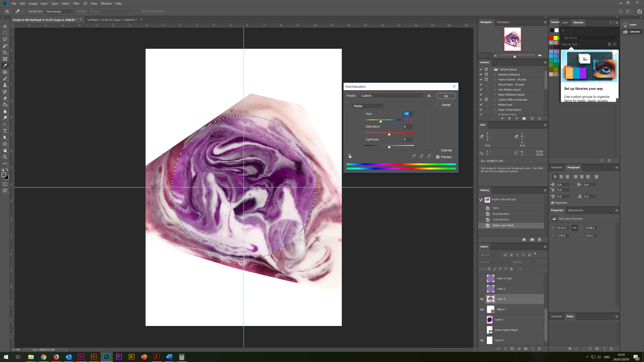Hide the Ellipse 1 layer
Viewport: 644px width, 362px height.
pos(482,309)
